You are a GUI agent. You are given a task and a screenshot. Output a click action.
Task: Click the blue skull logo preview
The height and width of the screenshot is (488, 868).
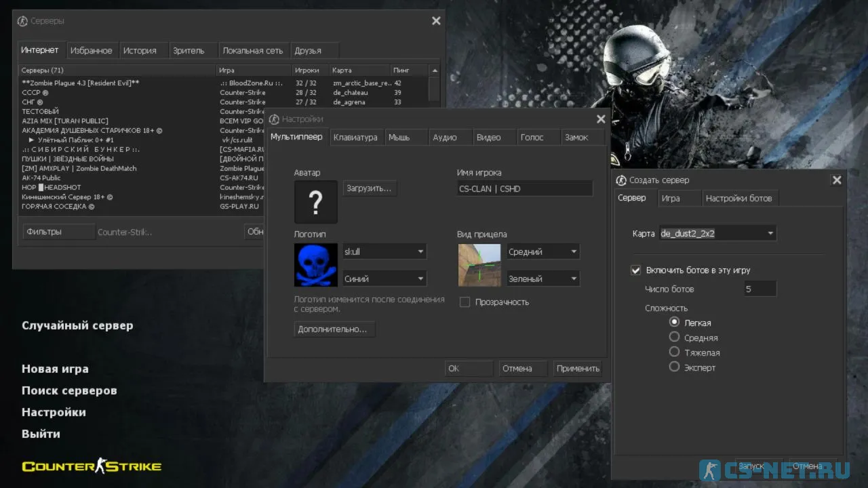coord(315,265)
